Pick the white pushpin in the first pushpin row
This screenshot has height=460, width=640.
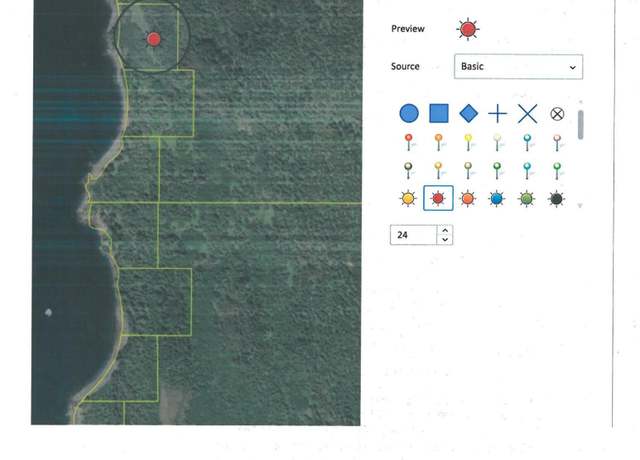(x=498, y=142)
